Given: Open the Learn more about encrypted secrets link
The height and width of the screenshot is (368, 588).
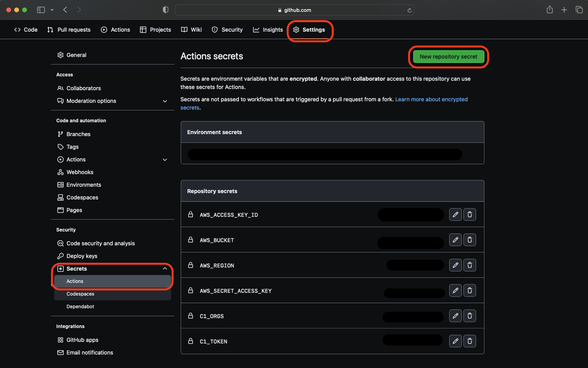Looking at the screenshot, I should point(431,99).
